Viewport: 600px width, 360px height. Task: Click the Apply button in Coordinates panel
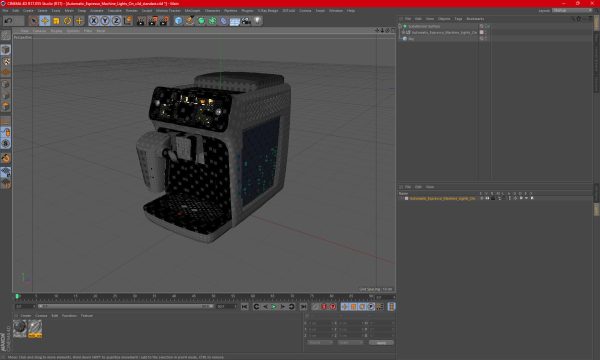point(381,343)
